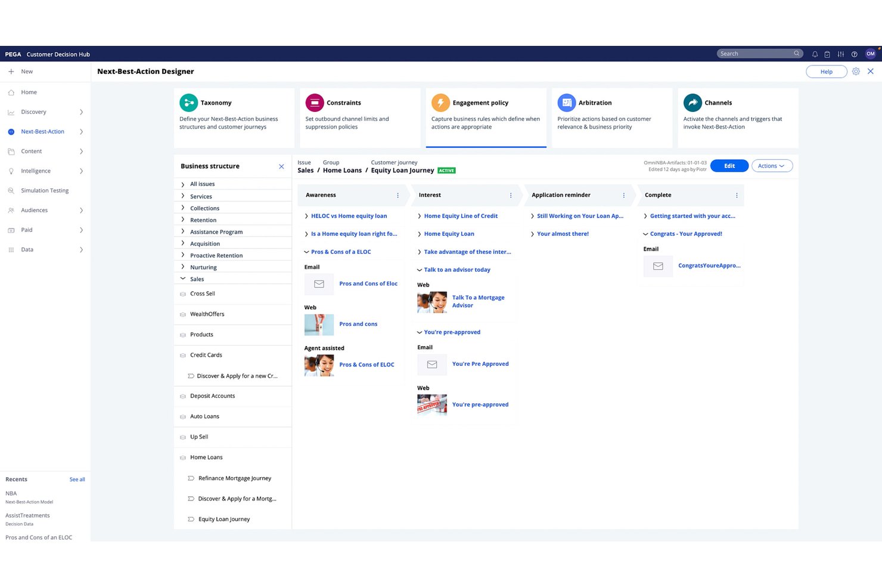Open Interest stage options menu
The height and width of the screenshot is (588, 882).
[x=511, y=195]
